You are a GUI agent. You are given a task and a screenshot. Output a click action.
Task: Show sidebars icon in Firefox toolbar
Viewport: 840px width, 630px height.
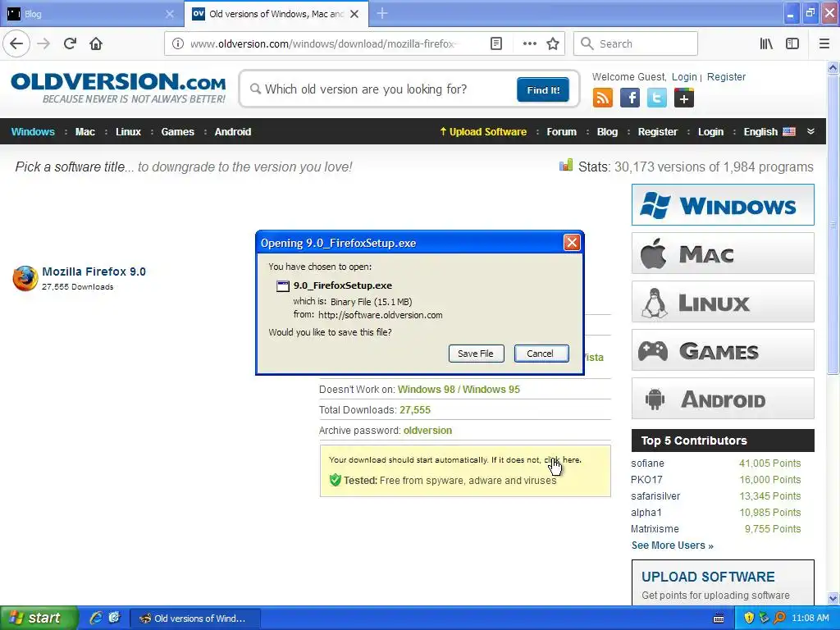(x=792, y=43)
